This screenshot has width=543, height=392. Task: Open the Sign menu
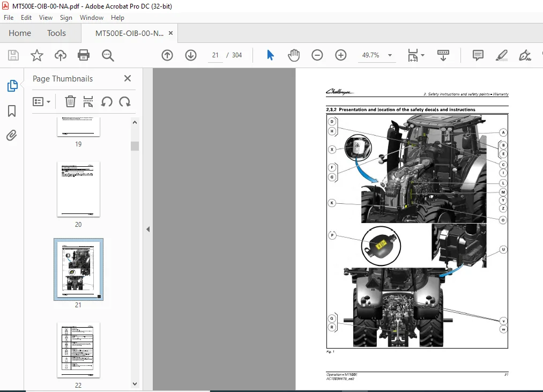66,18
